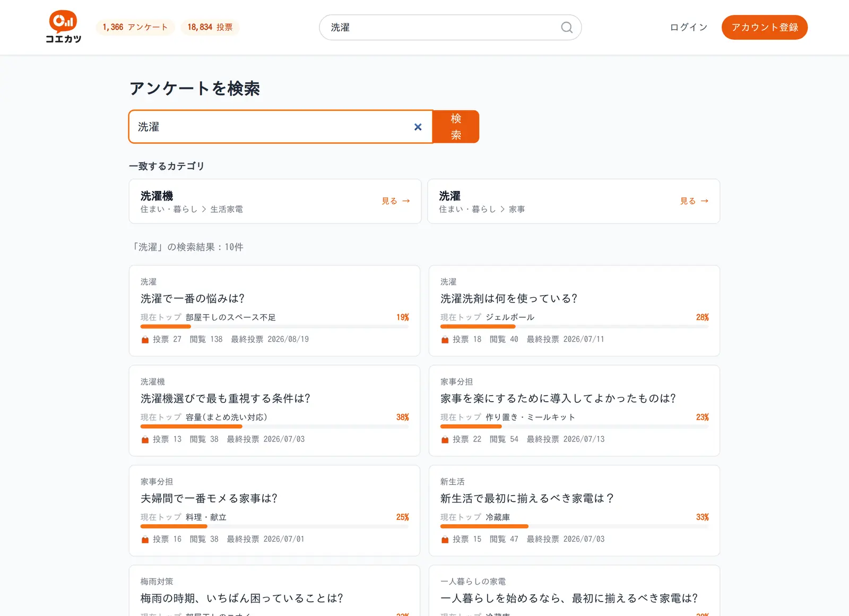Click the vote icon on 洗濯で一番の悩みは card
849x616 pixels.
145,340
